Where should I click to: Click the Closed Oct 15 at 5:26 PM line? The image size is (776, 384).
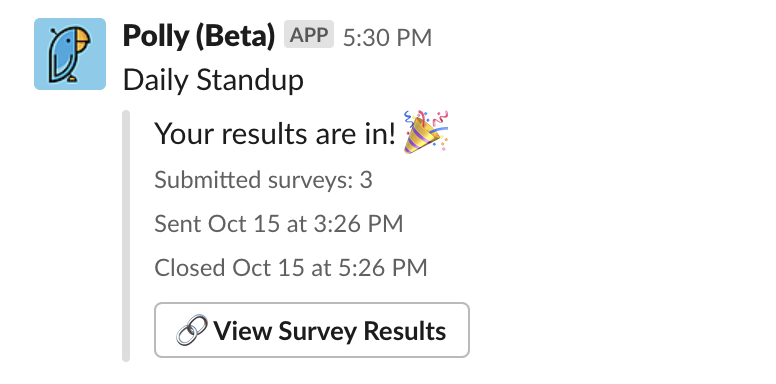point(291,268)
